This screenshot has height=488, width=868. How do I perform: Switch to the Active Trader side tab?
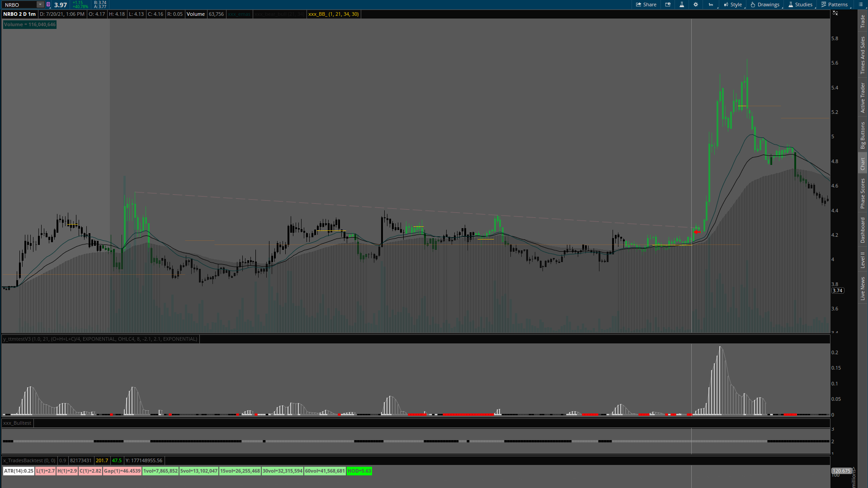tap(863, 98)
